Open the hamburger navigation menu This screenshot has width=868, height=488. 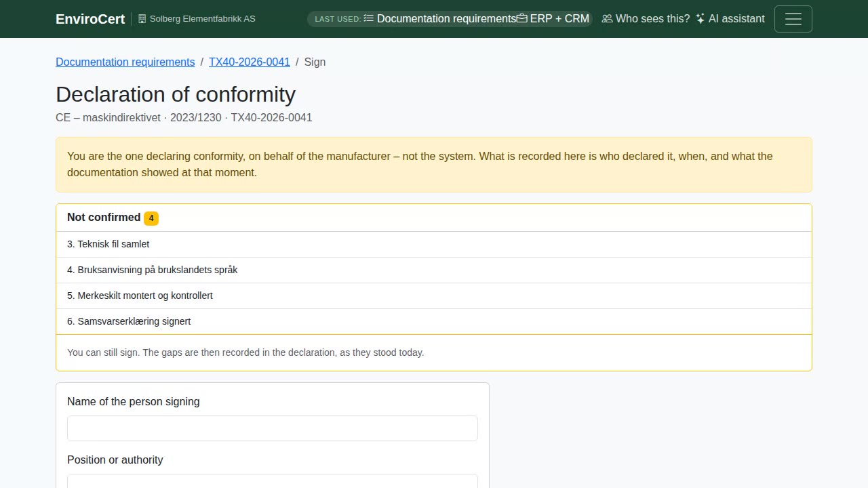pos(793,19)
